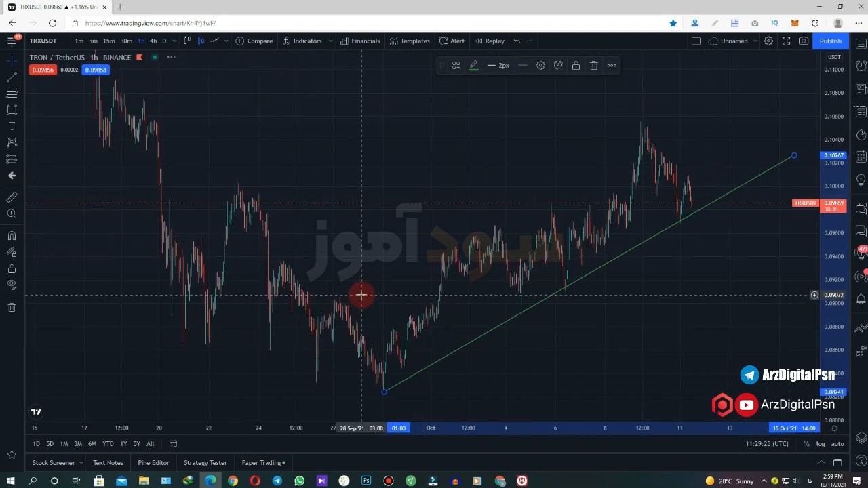
Task: Expand the favorite indicators dropdown arrow
Action: pyautogui.click(x=331, y=41)
